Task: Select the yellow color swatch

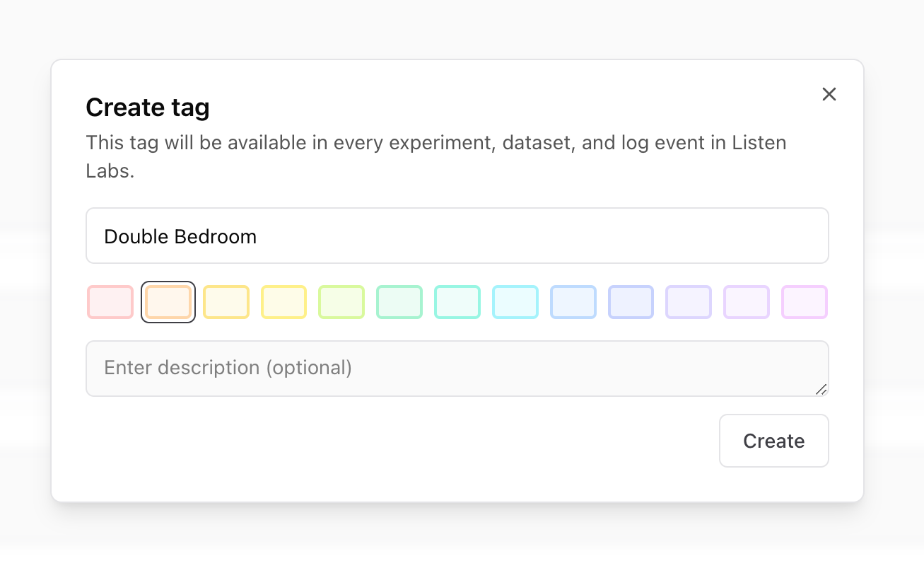Action: (284, 302)
